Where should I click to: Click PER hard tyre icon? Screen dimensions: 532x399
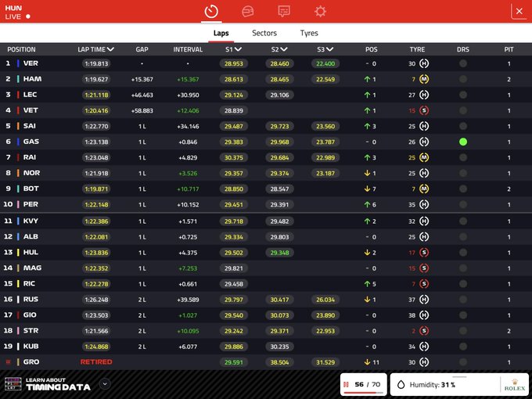(x=424, y=204)
